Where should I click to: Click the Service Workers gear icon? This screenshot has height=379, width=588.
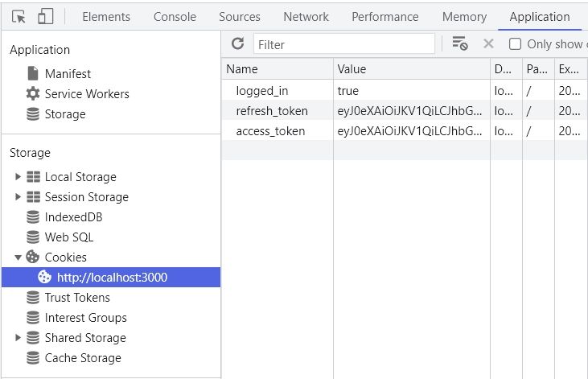[33, 93]
